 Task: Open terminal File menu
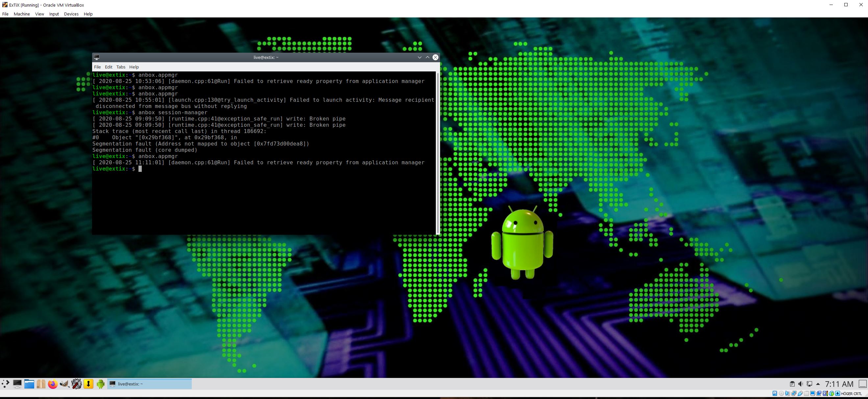[x=97, y=67]
